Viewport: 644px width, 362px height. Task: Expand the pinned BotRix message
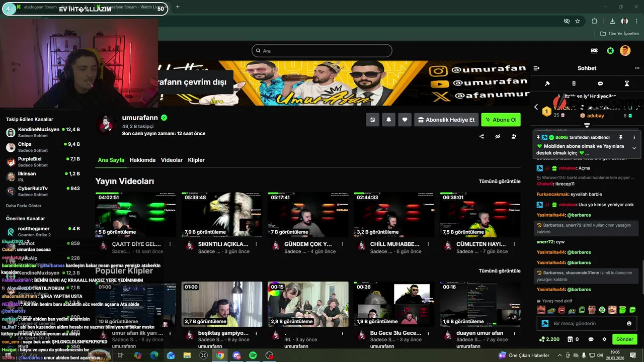[634, 148]
